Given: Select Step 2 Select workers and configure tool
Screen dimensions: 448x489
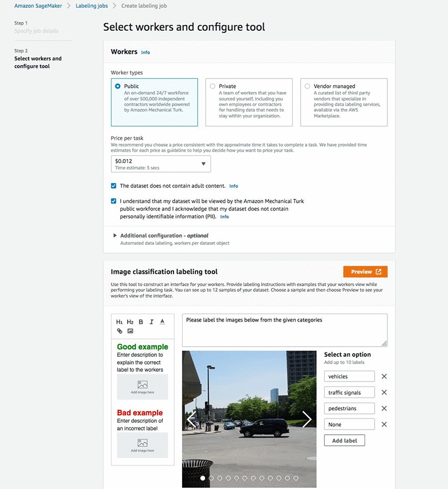Looking at the screenshot, I should tap(38, 62).
